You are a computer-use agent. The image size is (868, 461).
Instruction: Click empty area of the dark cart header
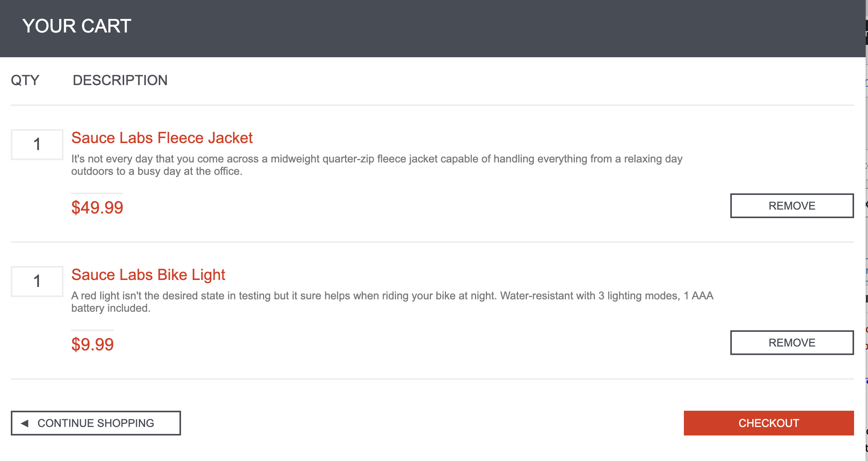pos(464,28)
